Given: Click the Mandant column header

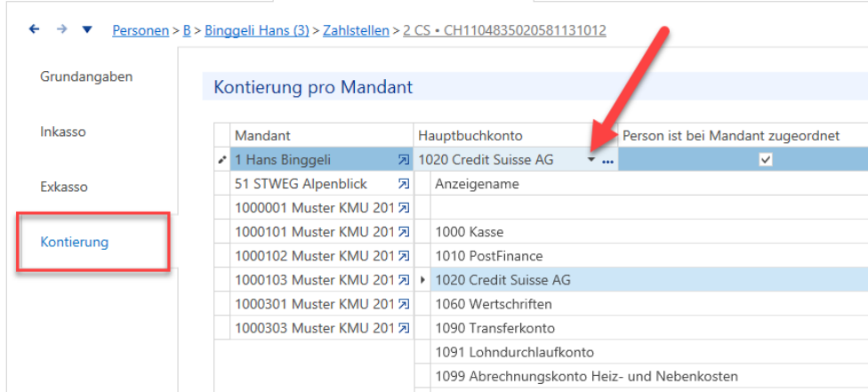Looking at the screenshot, I should (322, 136).
